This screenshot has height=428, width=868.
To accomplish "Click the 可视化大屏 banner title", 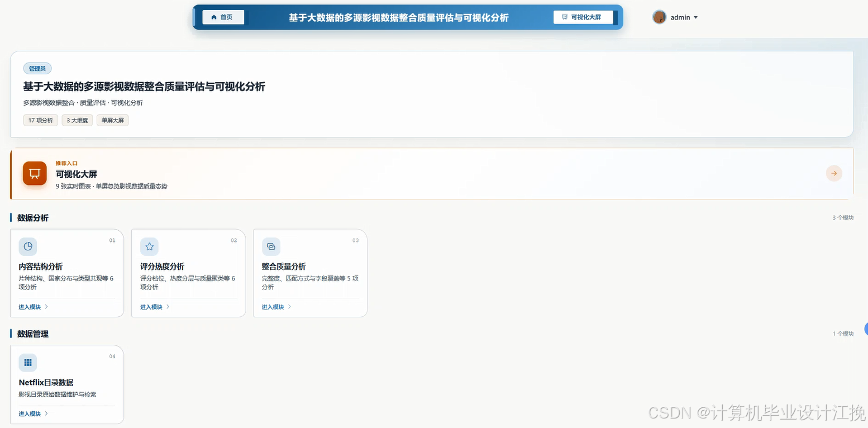I will pyautogui.click(x=77, y=174).
